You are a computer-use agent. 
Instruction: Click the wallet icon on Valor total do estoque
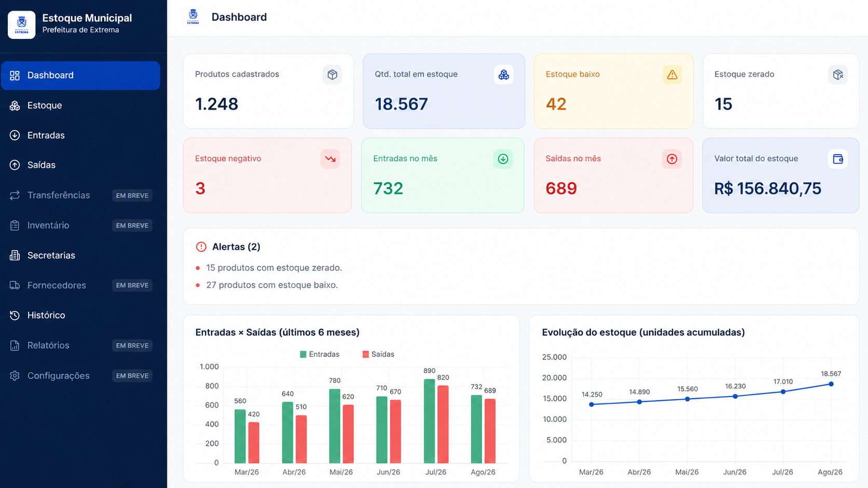pyautogui.click(x=838, y=159)
